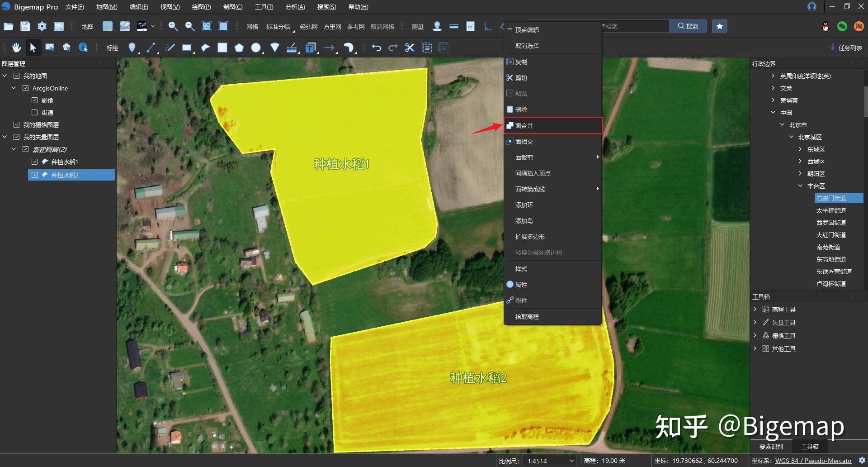Open the scale 1:4514 dropdown
Viewport: 868px width, 467px height.
click(x=571, y=461)
